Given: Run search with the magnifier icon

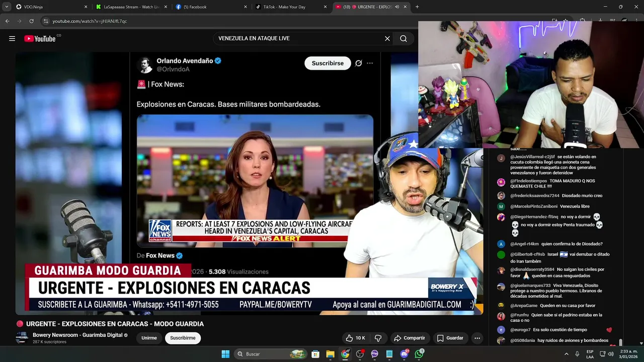Looking at the screenshot, I should pyautogui.click(x=404, y=39).
